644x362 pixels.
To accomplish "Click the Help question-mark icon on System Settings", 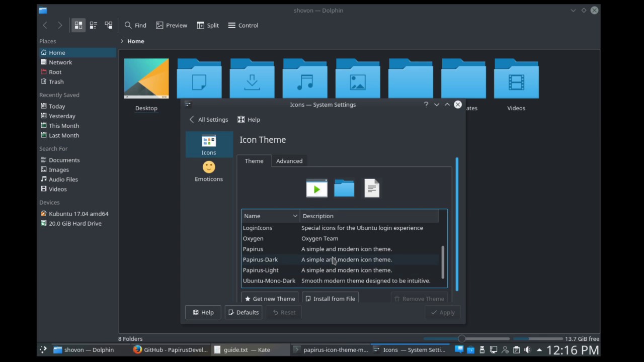I will (x=426, y=104).
